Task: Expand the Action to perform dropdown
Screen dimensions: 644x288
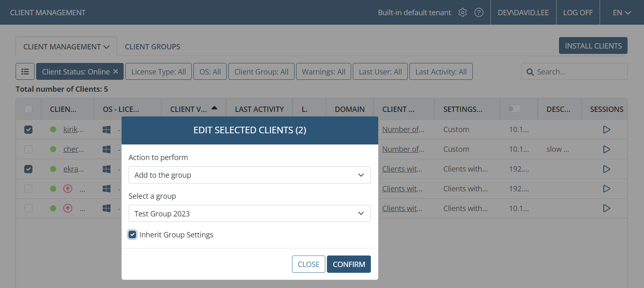Action: point(249,175)
